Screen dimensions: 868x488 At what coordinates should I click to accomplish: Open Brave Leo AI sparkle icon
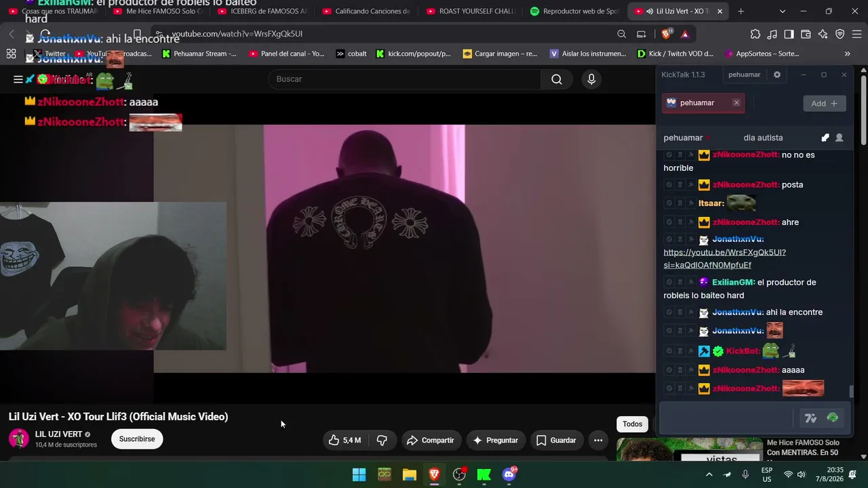(823, 34)
